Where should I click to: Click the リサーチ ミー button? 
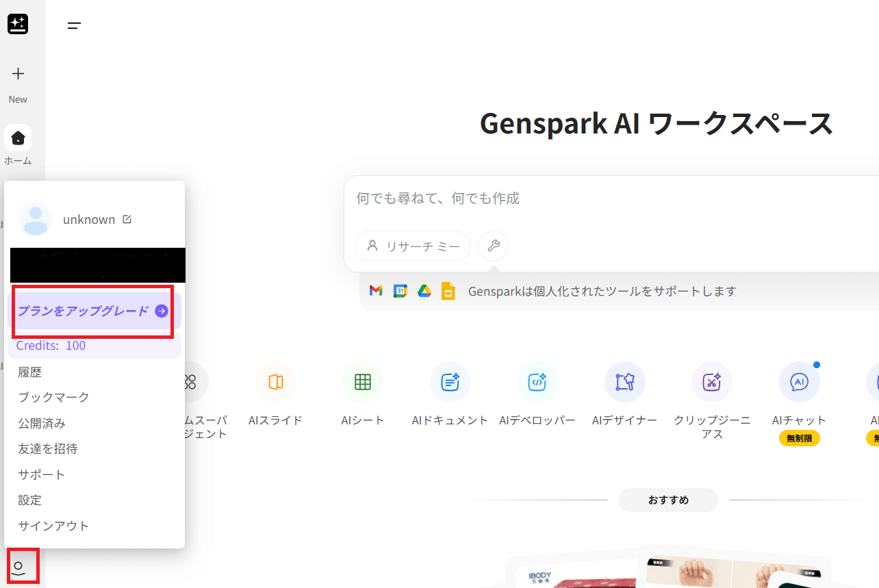pos(413,246)
